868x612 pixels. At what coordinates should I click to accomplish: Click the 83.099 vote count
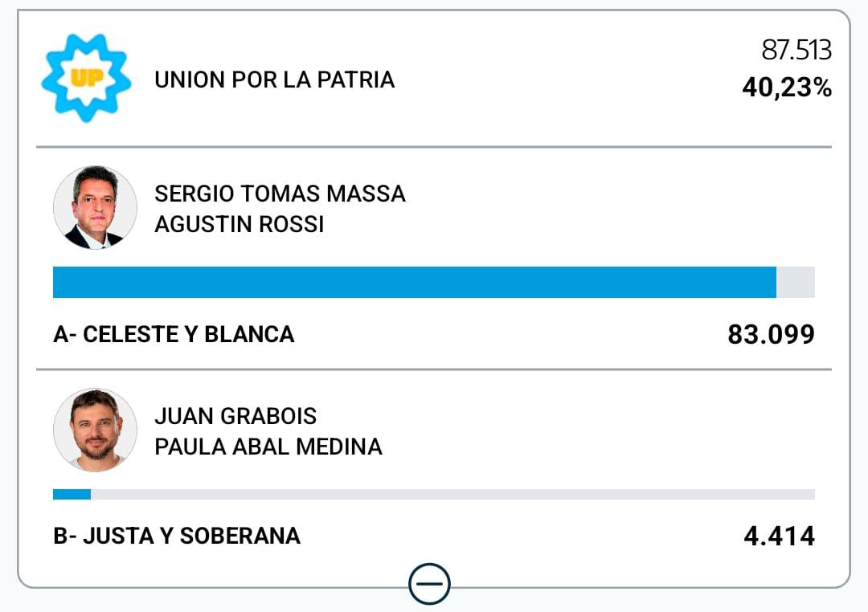(x=771, y=334)
